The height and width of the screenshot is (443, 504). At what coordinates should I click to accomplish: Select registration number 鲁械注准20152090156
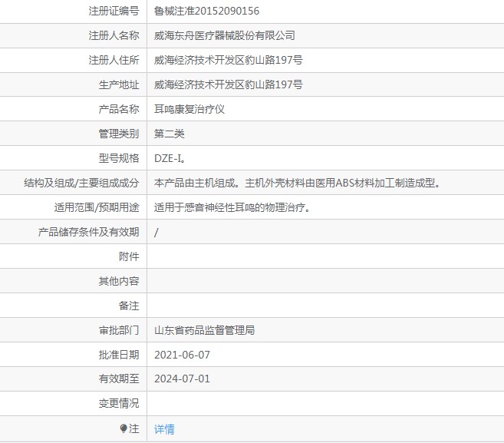point(206,12)
